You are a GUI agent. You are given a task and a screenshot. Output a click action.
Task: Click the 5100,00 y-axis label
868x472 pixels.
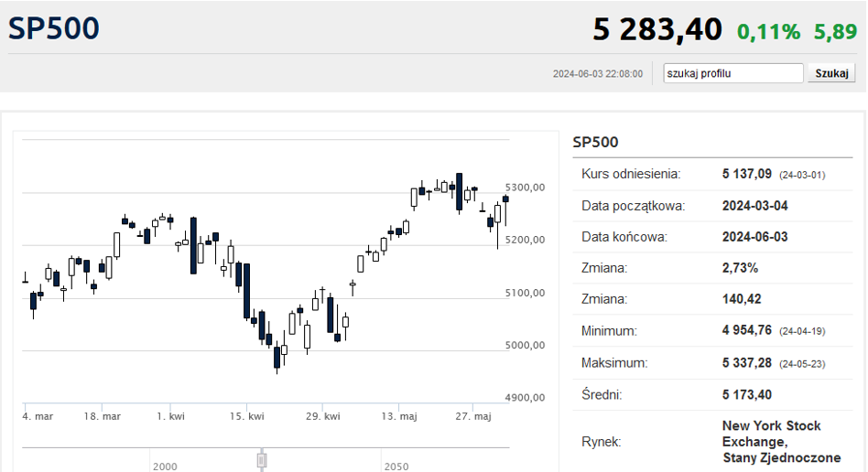point(525,293)
